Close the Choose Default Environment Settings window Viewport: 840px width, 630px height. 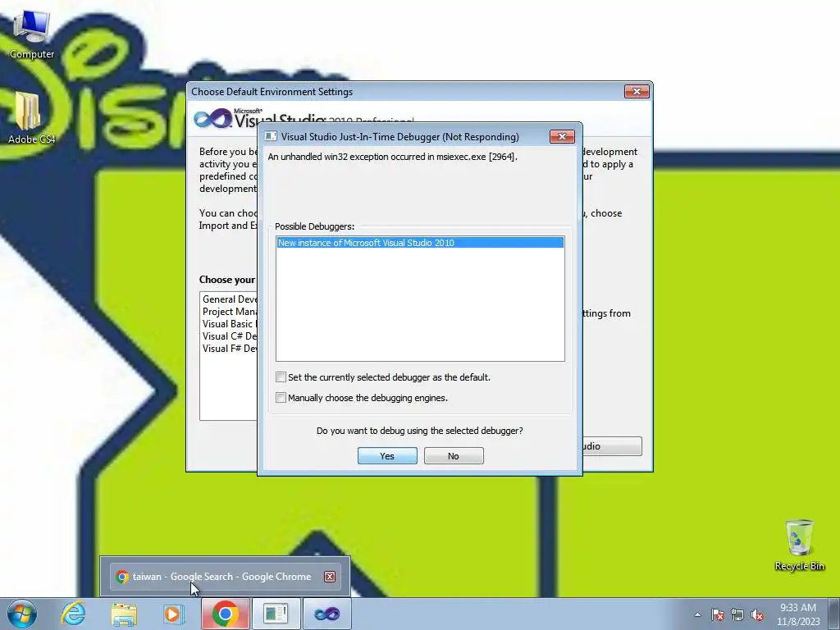click(637, 92)
